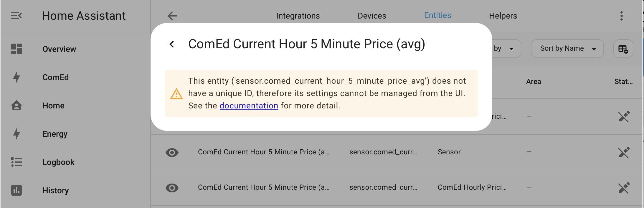Viewport: 644px width, 208px height.
Task: Click the Home Assistant title text
Action: click(x=84, y=15)
